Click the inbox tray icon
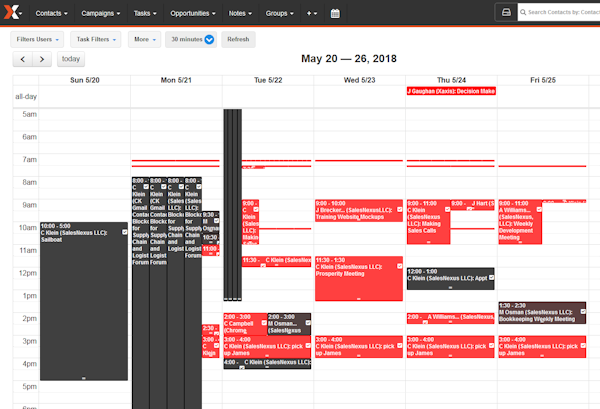Image resolution: width=600 pixels, height=409 pixels. point(506,13)
